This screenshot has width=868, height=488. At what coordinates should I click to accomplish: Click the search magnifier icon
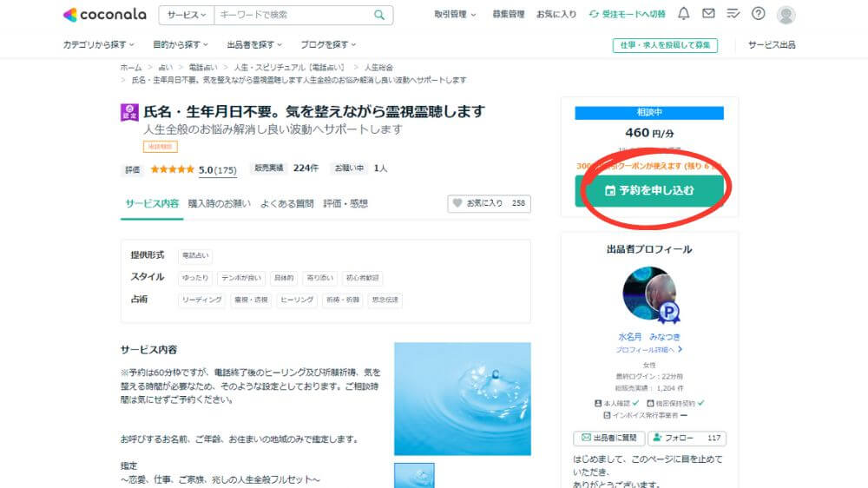coord(379,15)
